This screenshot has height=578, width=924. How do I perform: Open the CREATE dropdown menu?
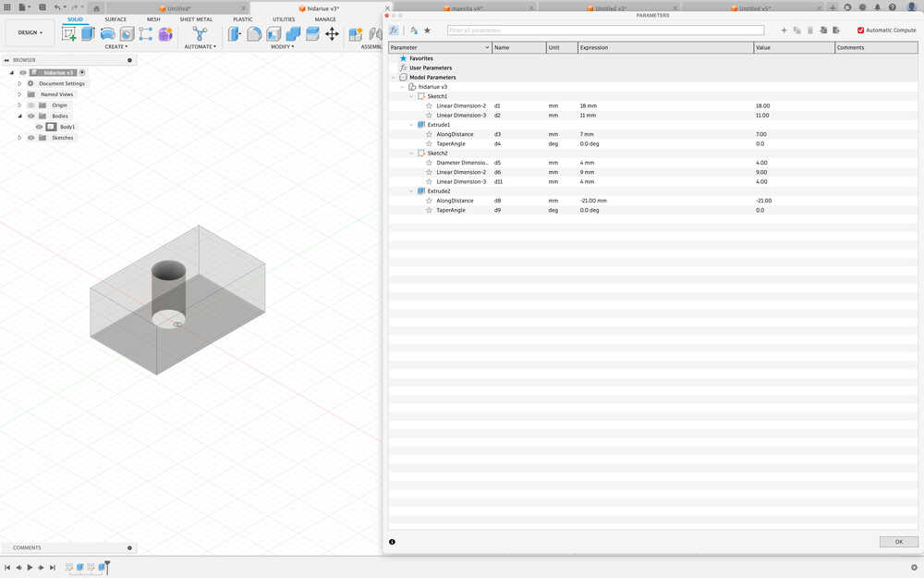(116, 46)
